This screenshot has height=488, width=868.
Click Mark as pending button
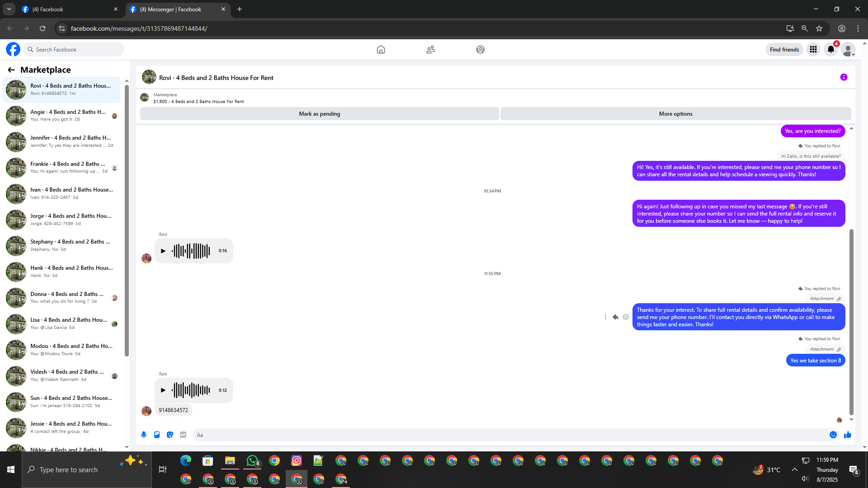click(319, 114)
